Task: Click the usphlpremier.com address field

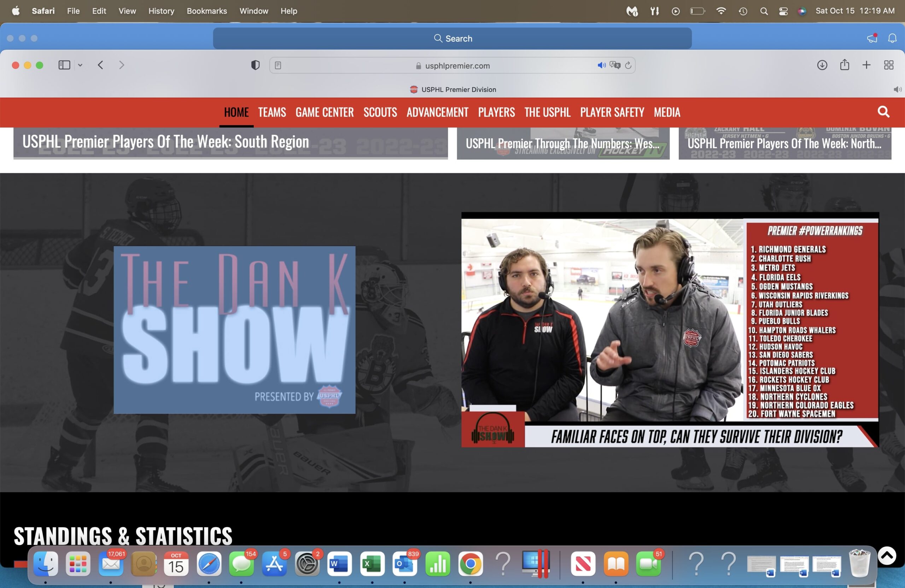Action: [x=452, y=65]
